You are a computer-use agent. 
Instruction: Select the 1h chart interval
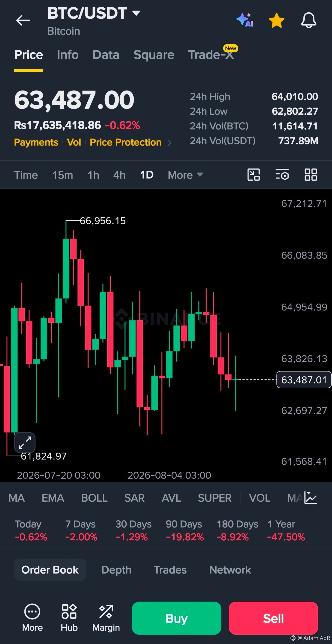pos(93,175)
